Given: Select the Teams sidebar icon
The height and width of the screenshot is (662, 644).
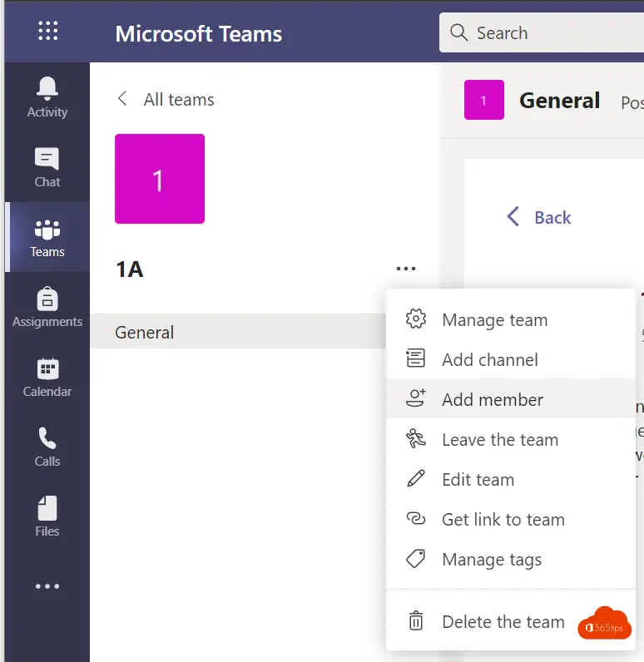Looking at the screenshot, I should [x=47, y=237].
